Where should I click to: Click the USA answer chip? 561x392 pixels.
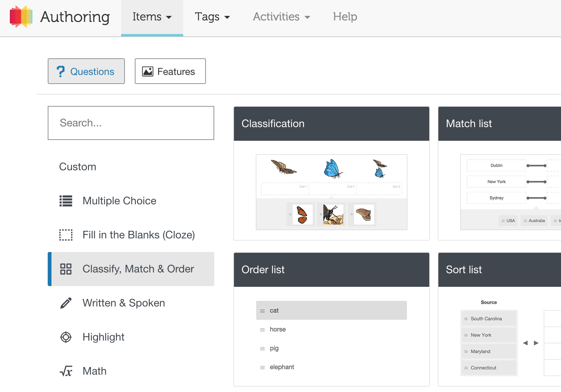point(508,221)
